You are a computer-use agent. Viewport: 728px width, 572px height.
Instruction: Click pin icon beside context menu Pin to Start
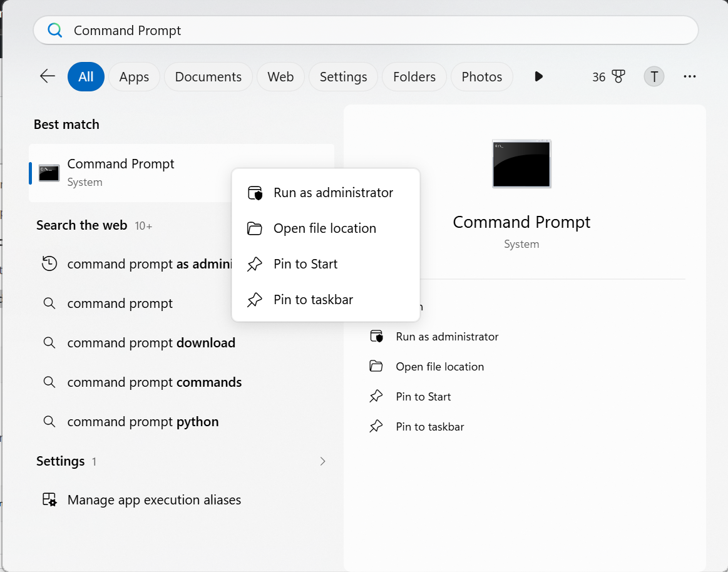click(254, 263)
